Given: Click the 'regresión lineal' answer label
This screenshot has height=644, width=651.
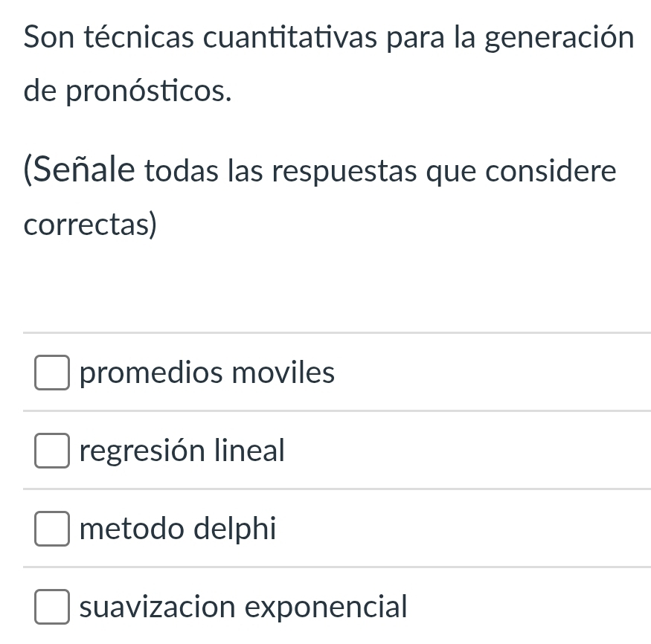Looking at the screenshot, I should (182, 451).
